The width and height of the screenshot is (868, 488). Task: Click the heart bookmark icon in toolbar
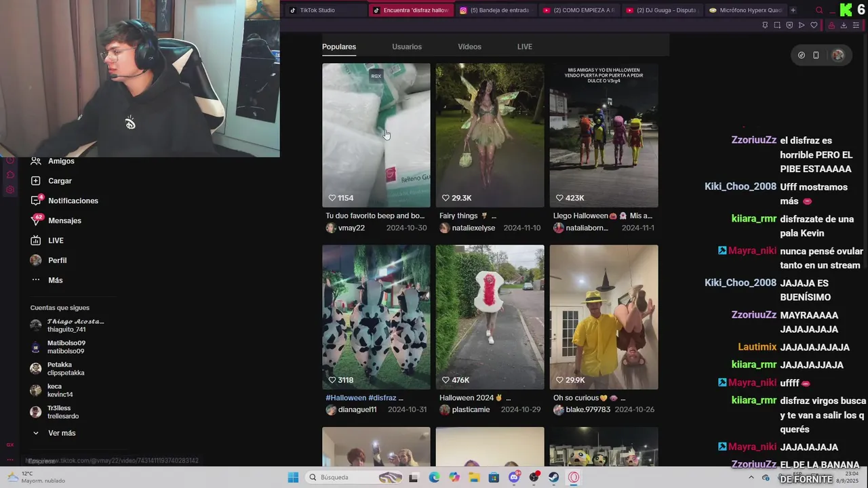click(x=814, y=25)
